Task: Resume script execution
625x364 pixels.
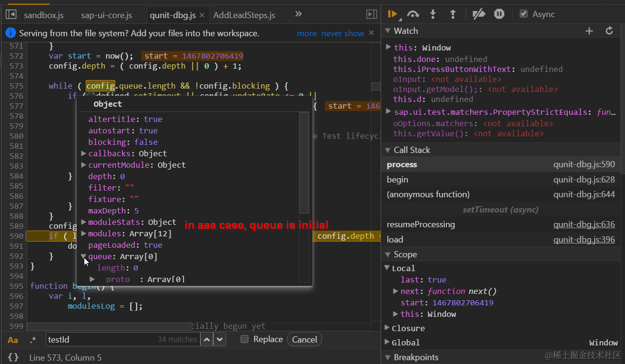Action: 393,14
